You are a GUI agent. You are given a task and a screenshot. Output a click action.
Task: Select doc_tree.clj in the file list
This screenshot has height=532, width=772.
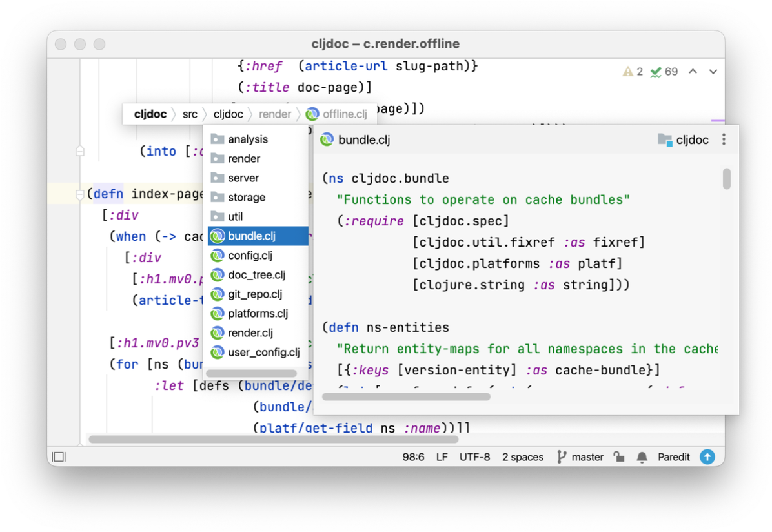click(x=258, y=275)
